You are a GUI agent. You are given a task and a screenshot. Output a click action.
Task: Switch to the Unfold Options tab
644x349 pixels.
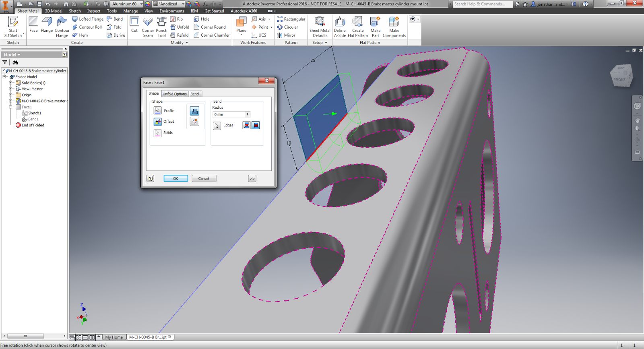175,94
